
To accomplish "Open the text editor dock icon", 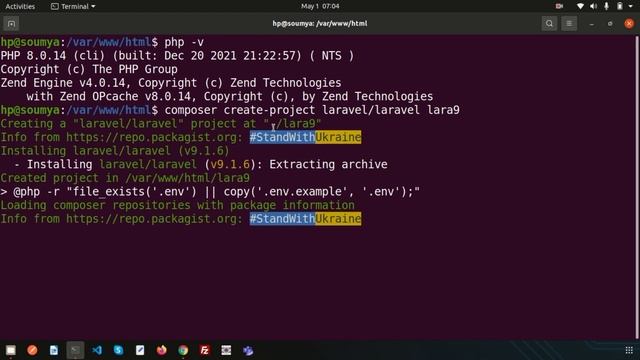I will click(x=140, y=350).
